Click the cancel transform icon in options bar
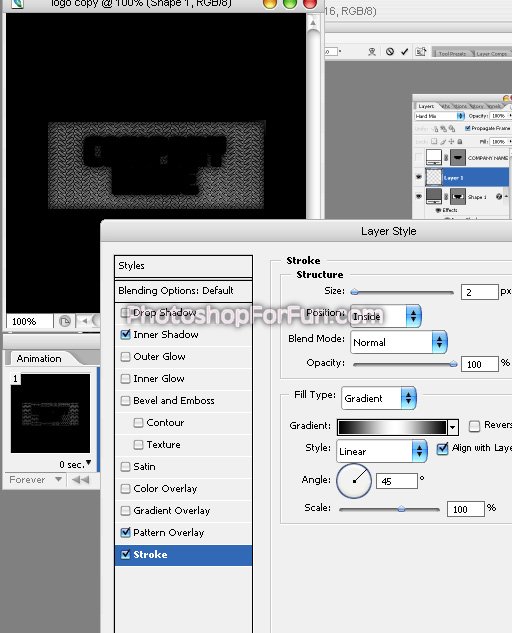This screenshot has width=512, height=633. pyautogui.click(x=390, y=52)
